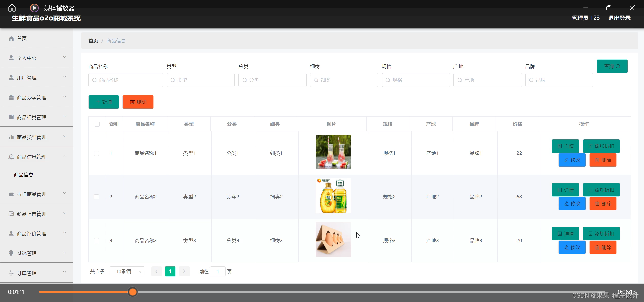Screen dimensions: 644x302
Task: Select the 首页 sidebar icon
Action: (11, 38)
